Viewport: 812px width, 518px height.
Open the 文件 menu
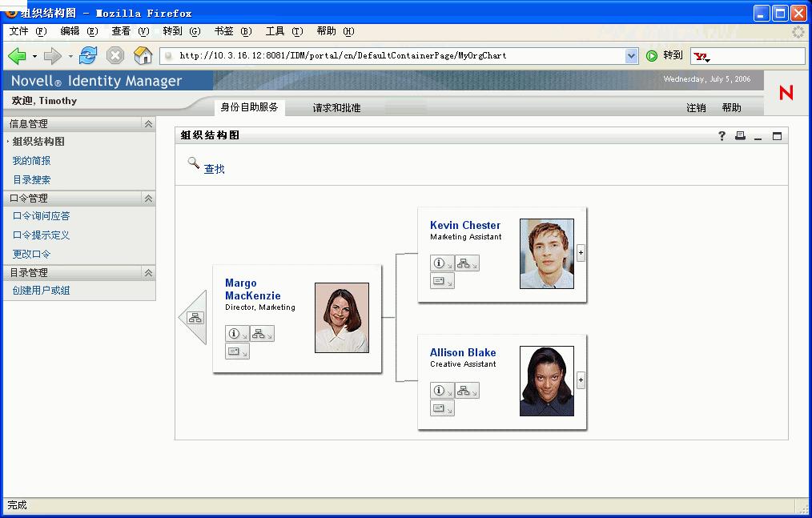coord(28,31)
